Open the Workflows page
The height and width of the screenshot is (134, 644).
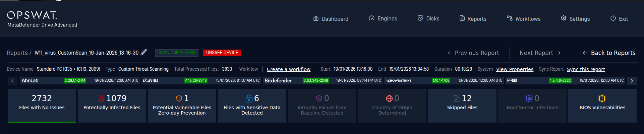pos(523,19)
